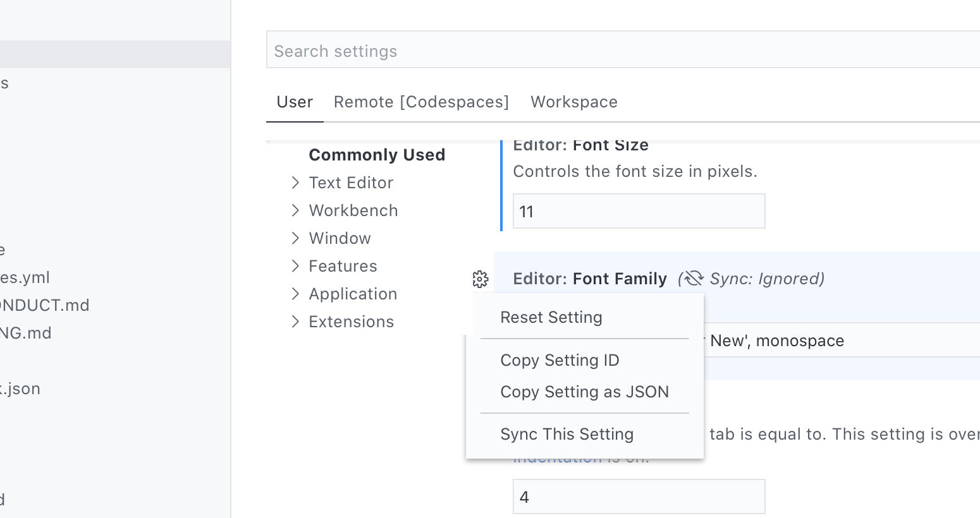Click the "Editor: Font Family" setting title
Screen dimensions: 980x518
590,279
